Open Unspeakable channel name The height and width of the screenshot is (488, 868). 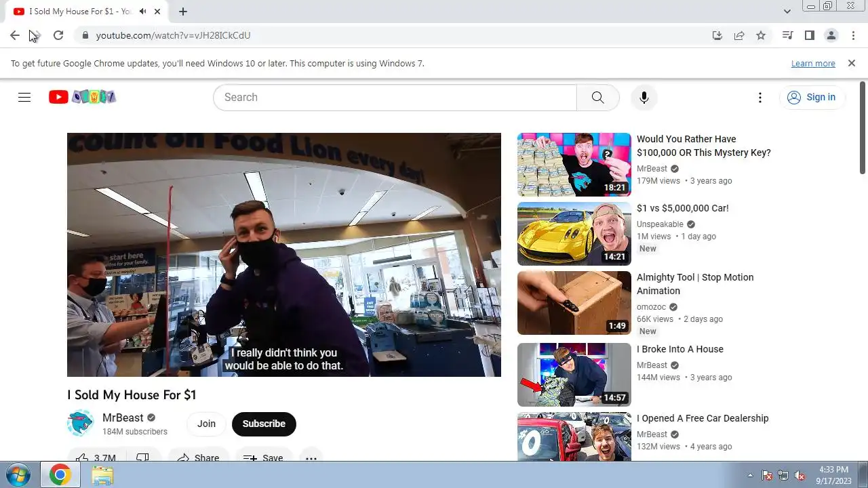tap(660, 224)
